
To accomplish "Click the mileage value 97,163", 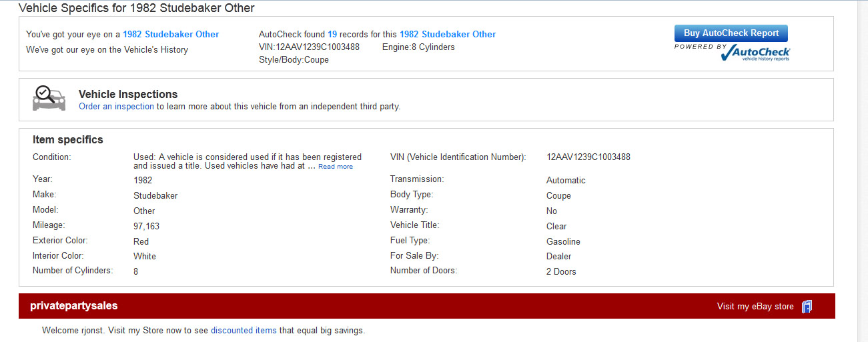I will tap(146, 227).
